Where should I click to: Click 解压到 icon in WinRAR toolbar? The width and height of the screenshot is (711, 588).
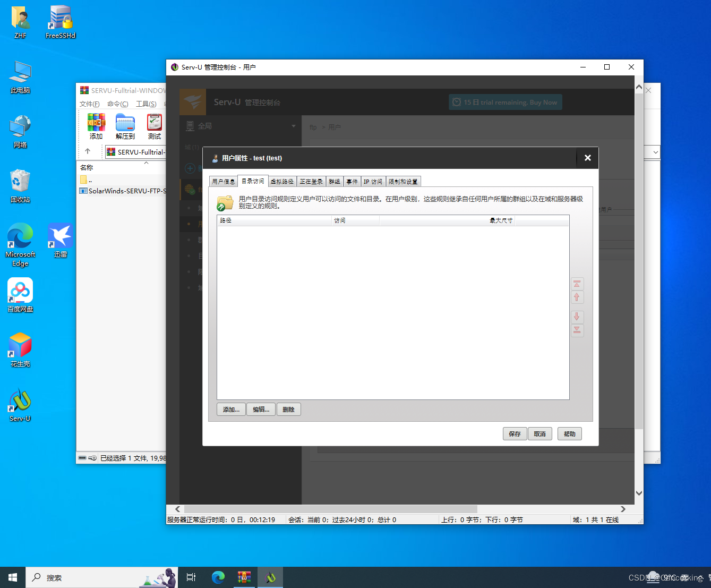click(125, 126)
